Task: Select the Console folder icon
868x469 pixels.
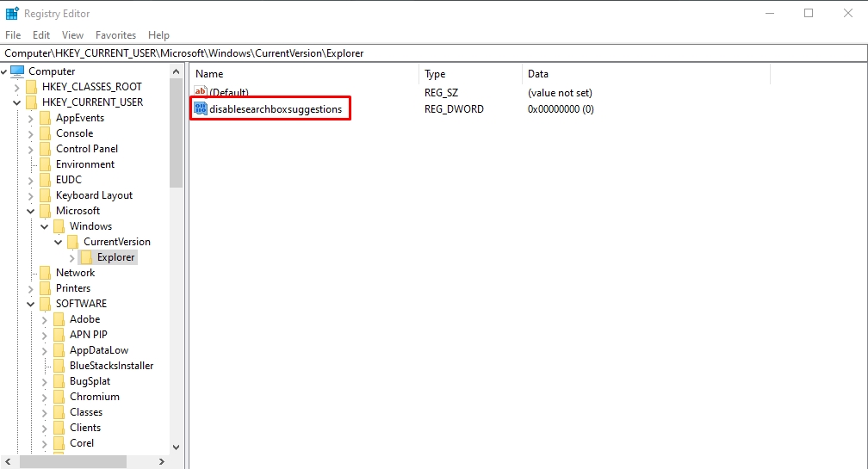Action: point(46,133)
